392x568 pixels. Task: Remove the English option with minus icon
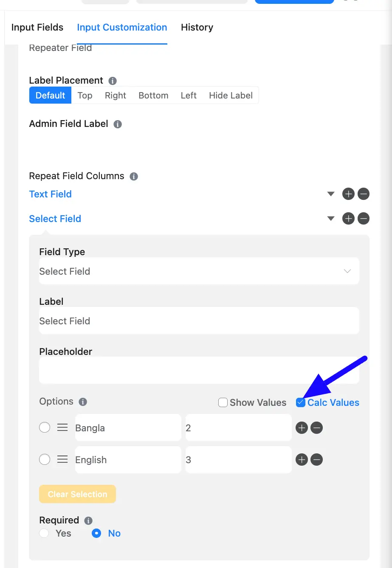tap(317, 459)
